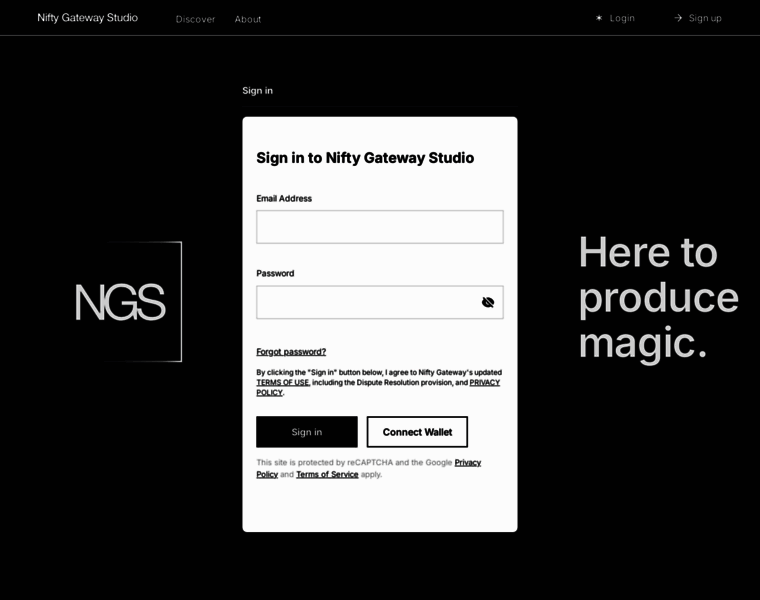Screen dimensions: 760x600
Task: Open Google Privacy Policy link
Action: pos(468,462)
